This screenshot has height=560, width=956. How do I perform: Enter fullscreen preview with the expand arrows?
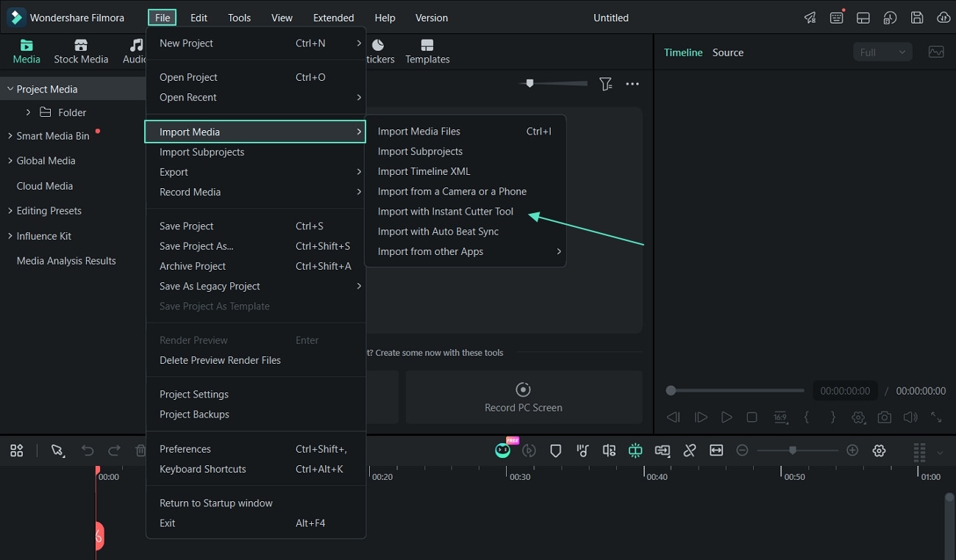coord(936,417)
